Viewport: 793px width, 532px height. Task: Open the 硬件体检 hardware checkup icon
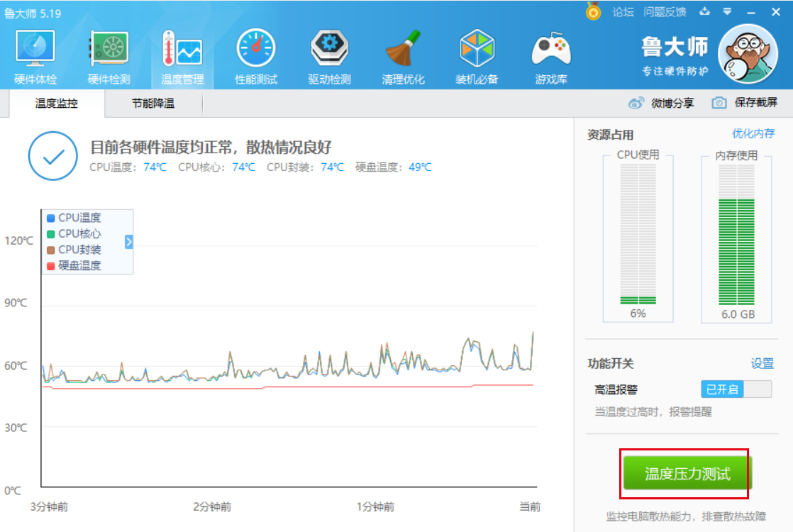(x=35, y=50)
